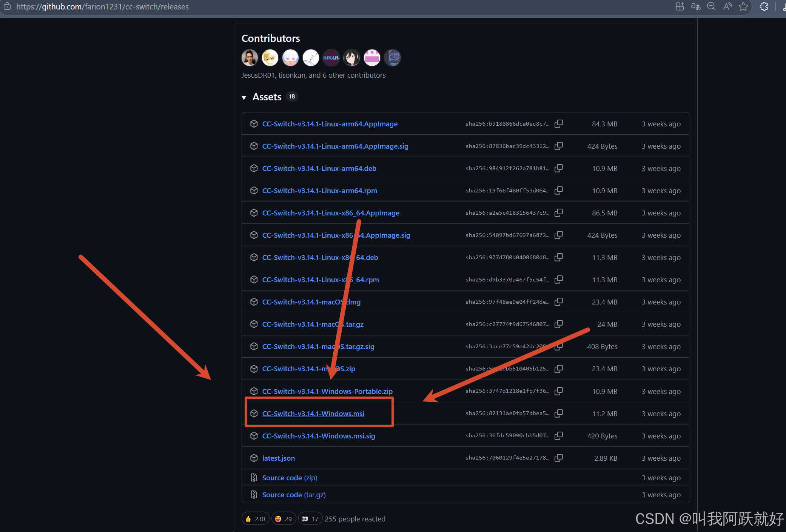
Task: Download CC-Switch-v3.14.1-macOS.tar.gz.sig
Action: pyautogui.click(x=318, y=346)
